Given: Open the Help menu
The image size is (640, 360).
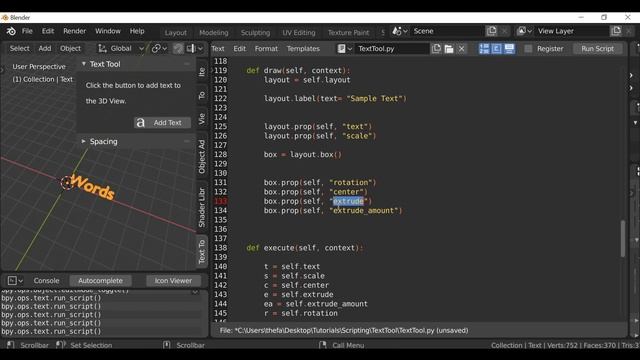Looking at the screenshot, I should point(137,31).
